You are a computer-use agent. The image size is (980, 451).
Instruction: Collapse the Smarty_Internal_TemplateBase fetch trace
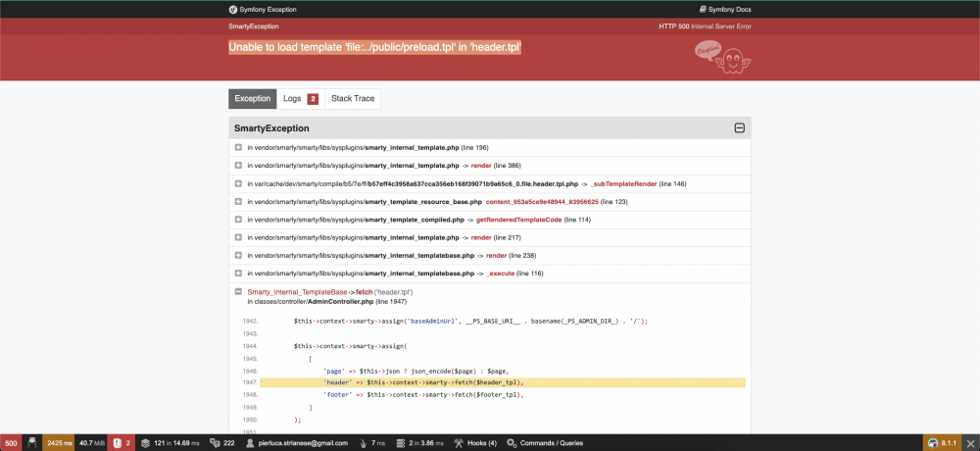[238, 291]
